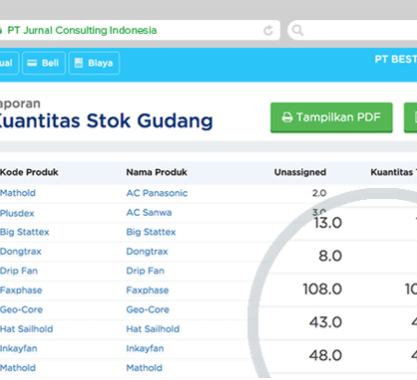Open Dongtrax product code link
This screenshot has width=417, height=380.
[x=21, y=251]
